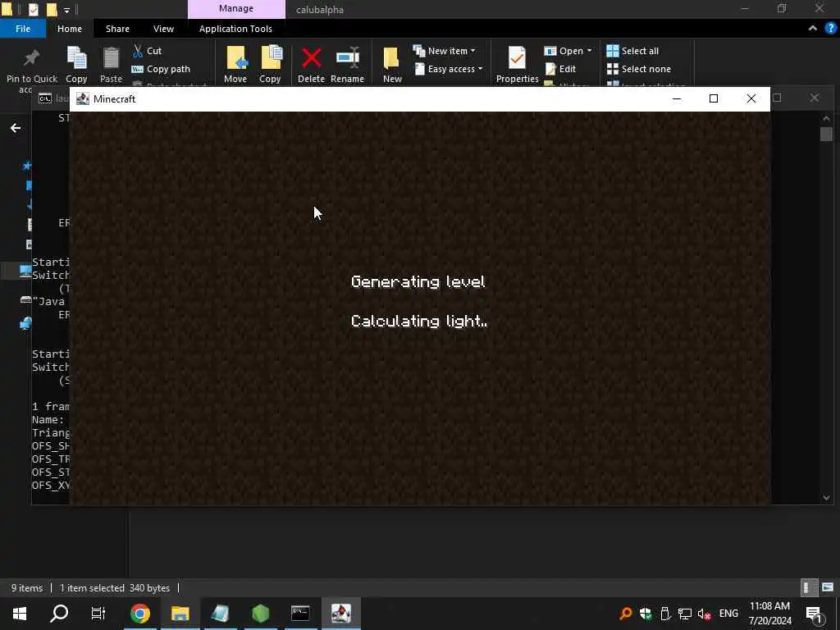
Task: Open the Move to folder icon
Action: point(235,58)
